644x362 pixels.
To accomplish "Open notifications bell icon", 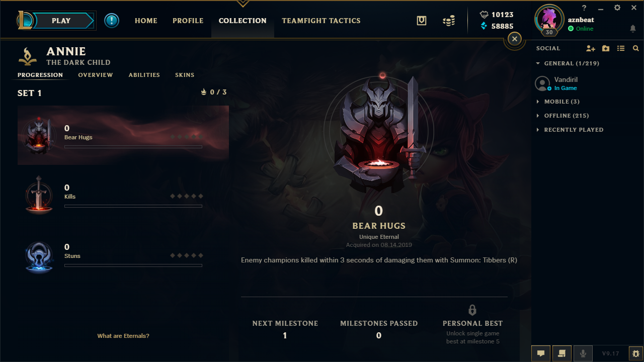I will click(633, 29).
